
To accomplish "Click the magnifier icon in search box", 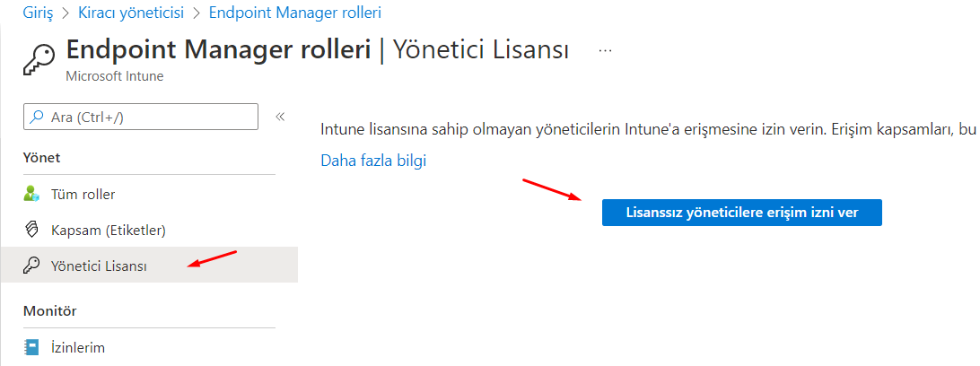I will click(x=37, y=117).
